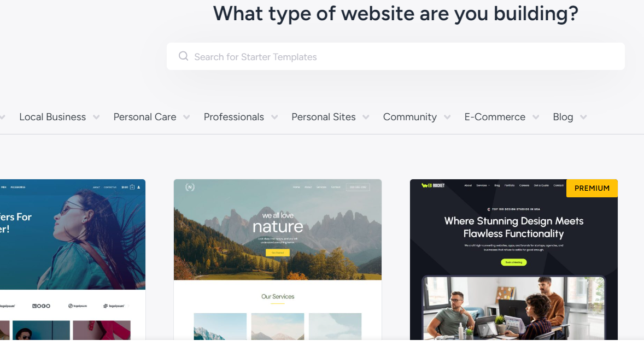This screenshot has height=346, width=644.
Task: Select the e-commerce fashion template thumbnail
Action: (x=73, y=260)
